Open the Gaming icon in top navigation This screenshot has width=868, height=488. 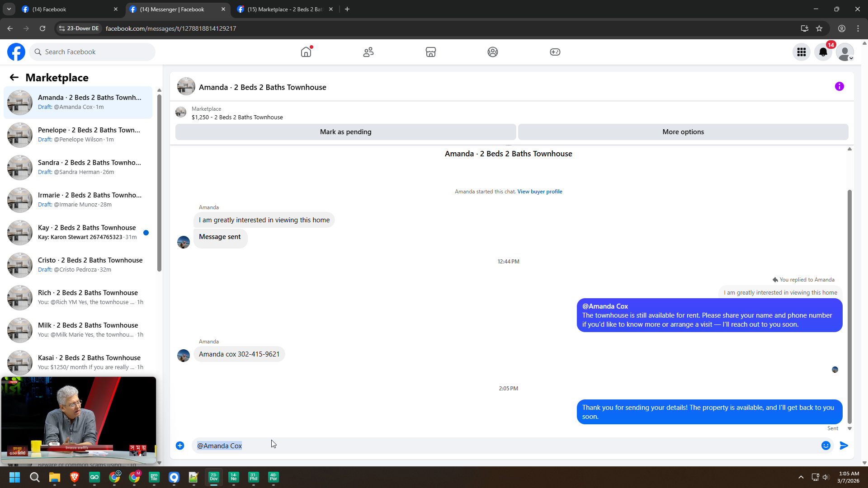tap(555, 52)
